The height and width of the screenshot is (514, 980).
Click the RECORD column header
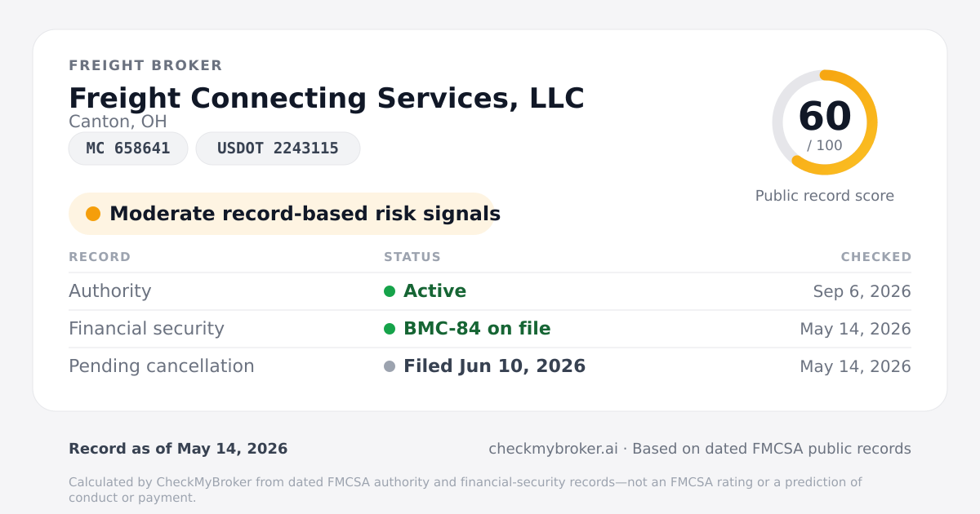point(100,257)
